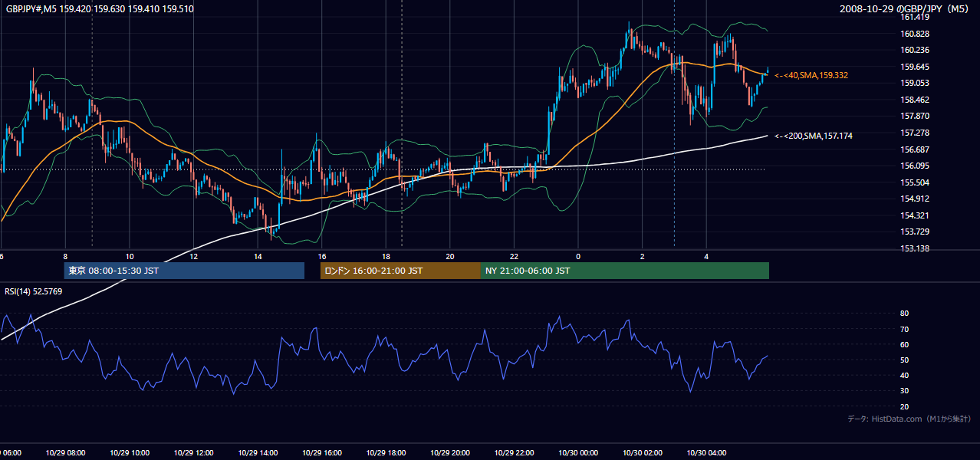Click the 10/30 04:00 date label

pyautogui.click(x=706, y=453)
